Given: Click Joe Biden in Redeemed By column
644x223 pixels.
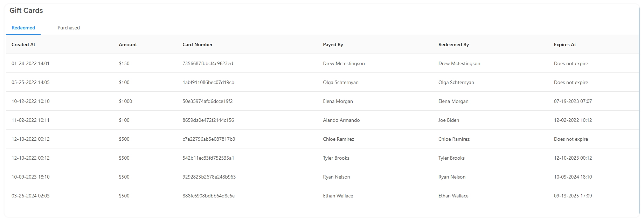Looking at the screenshot, I should point(449,120).
